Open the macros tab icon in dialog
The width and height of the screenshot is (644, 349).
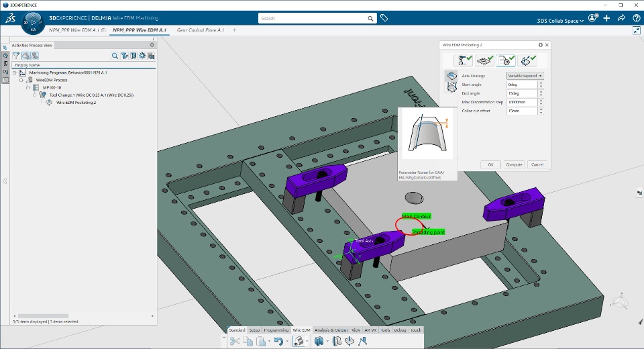[x=527, y=60]
